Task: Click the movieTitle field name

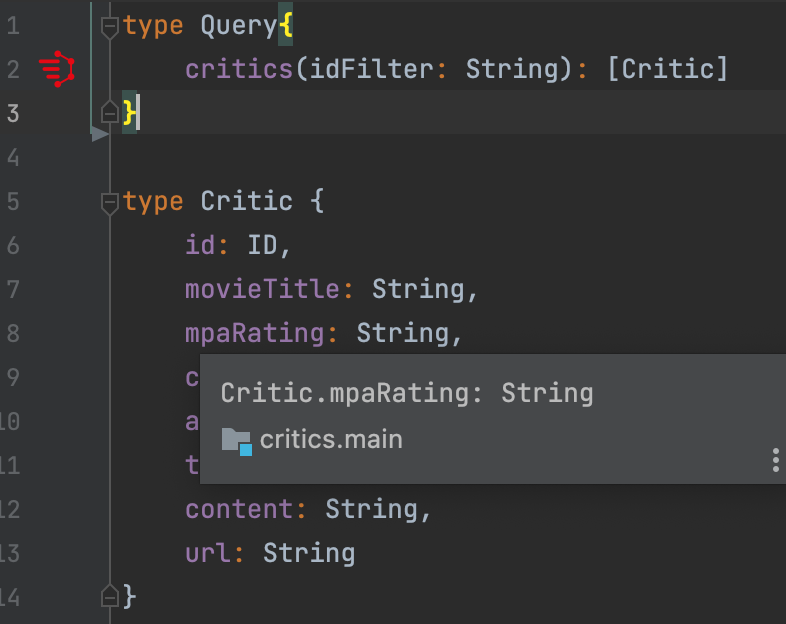Action: coord(262,290)
